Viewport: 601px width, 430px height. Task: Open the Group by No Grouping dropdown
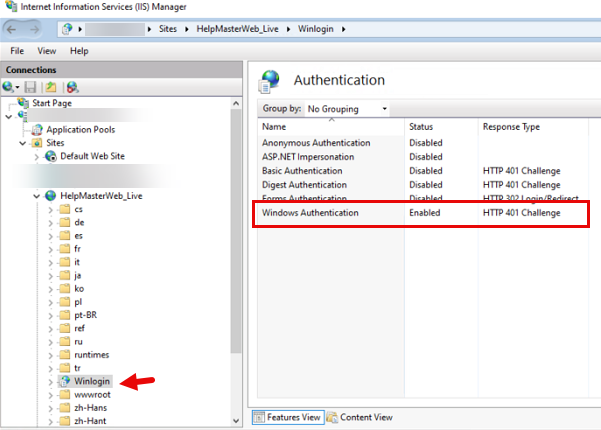click(348, 109)
